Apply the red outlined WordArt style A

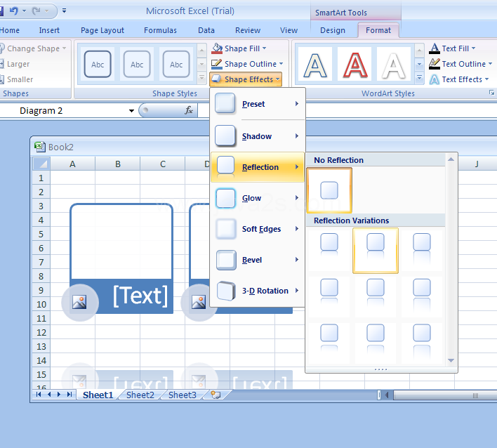[354, 65]
